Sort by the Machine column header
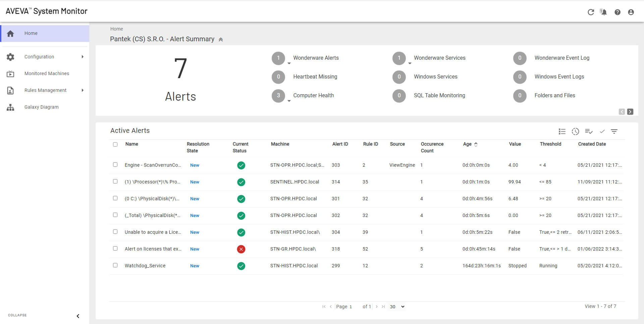 pyautogui.click(x=280, y=144)
